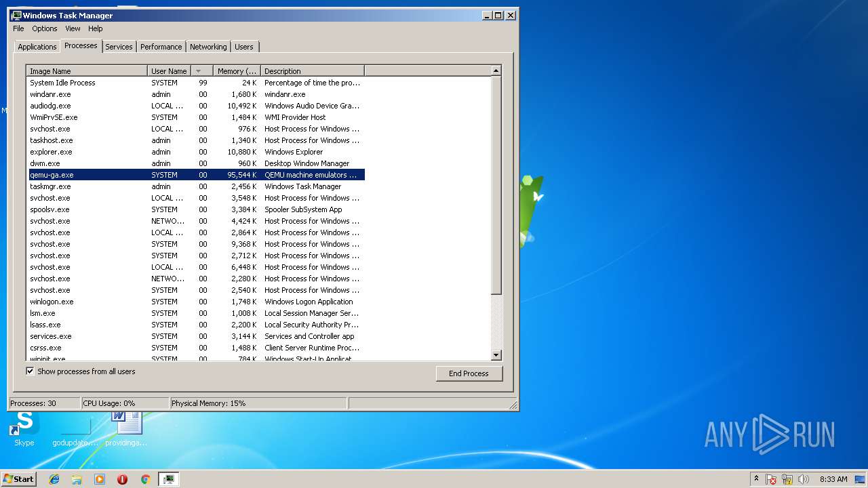Open Opera browser taskbar icon
The height and width of the screenshot is (488, 868).
click(x=122, y=479)
